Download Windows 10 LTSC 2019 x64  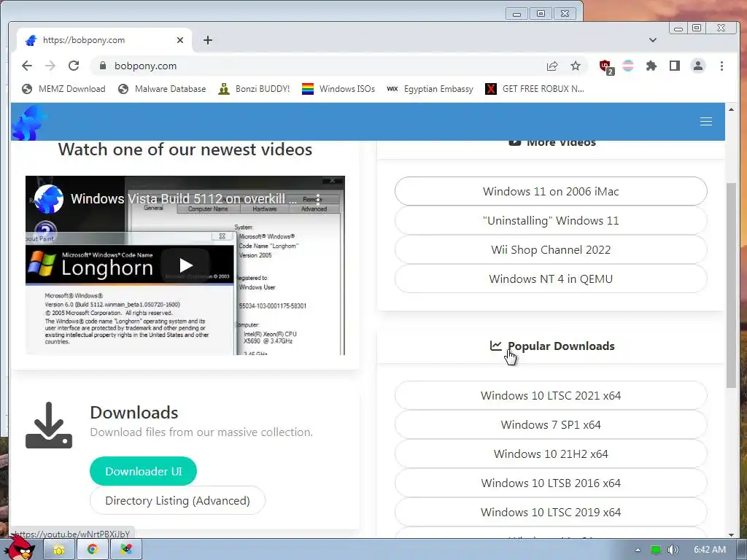coord(551,512)
